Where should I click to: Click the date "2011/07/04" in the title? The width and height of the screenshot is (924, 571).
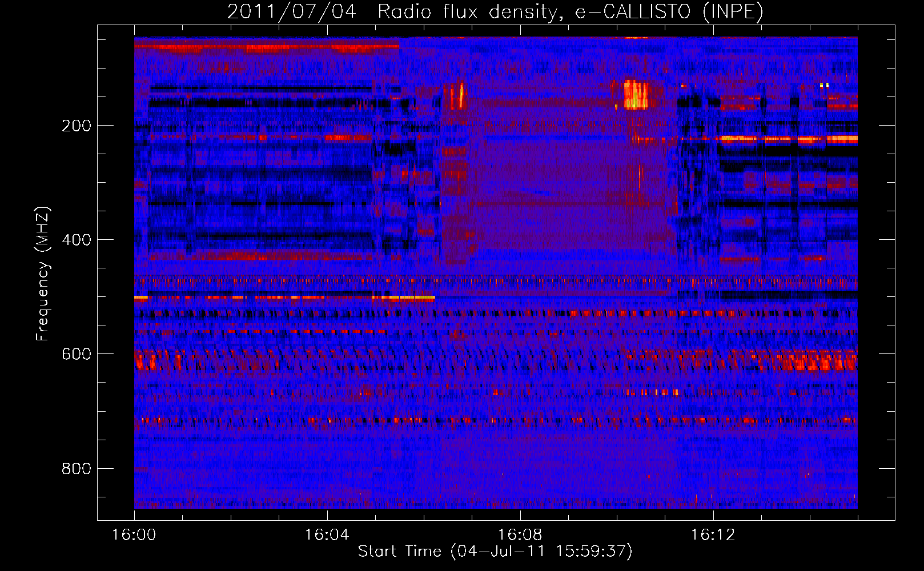click(292, 11)
